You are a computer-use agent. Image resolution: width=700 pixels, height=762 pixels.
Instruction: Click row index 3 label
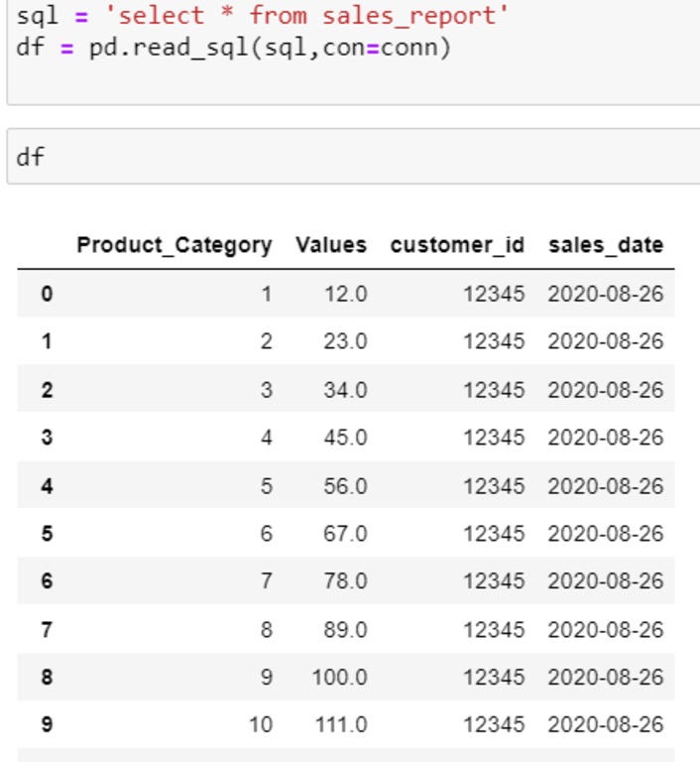(x=47, y=438)
